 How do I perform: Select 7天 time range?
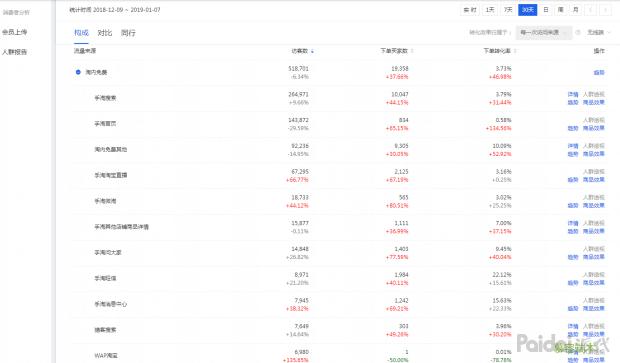pos(508,10)
